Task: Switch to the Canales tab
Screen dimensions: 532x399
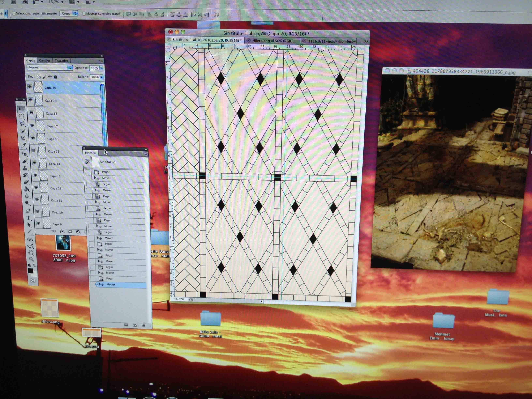Action: click(45, 60)
